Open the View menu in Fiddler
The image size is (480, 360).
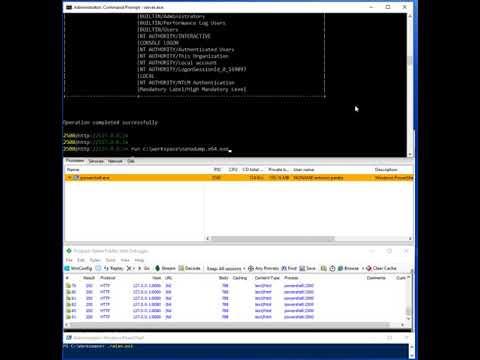pos(125,260)
